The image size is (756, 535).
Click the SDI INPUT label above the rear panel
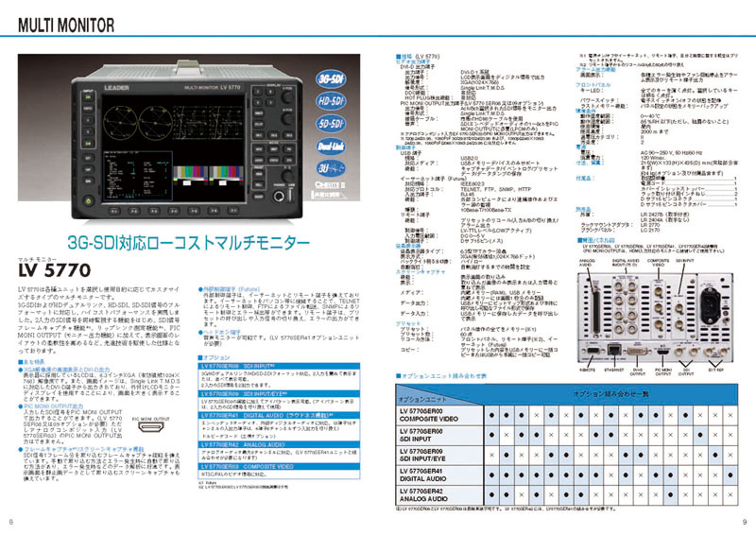coord(684,261)
